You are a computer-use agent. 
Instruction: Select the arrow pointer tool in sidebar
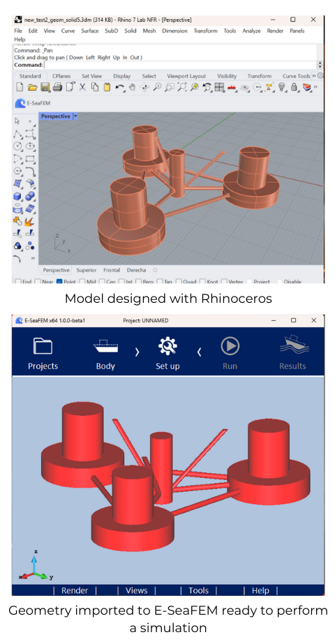pos(17,121)
